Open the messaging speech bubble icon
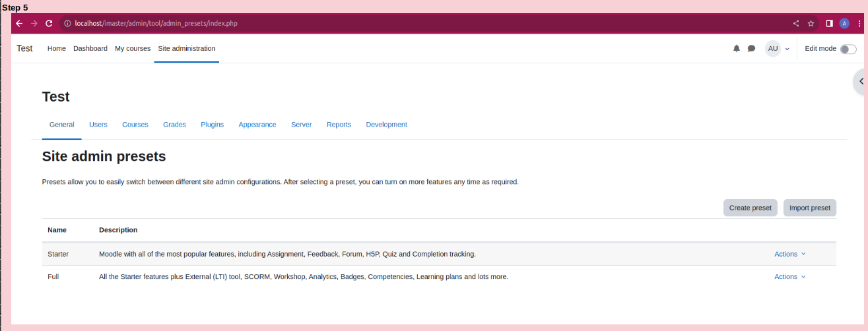Screen dimensions: 868x331 (751, 48)
